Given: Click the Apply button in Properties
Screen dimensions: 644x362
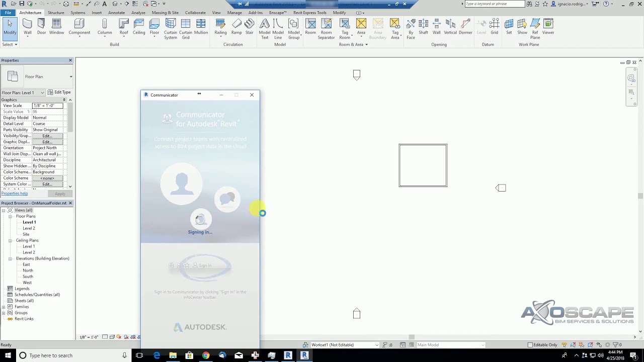Looking at the screenshot, I should coord(60,194).
